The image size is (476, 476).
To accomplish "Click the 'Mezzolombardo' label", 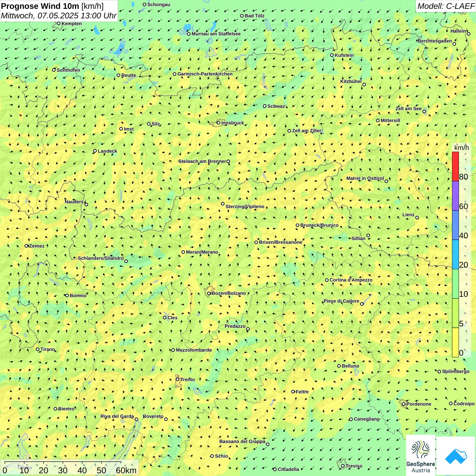I will pyautogui.click(x=194, y=350).
